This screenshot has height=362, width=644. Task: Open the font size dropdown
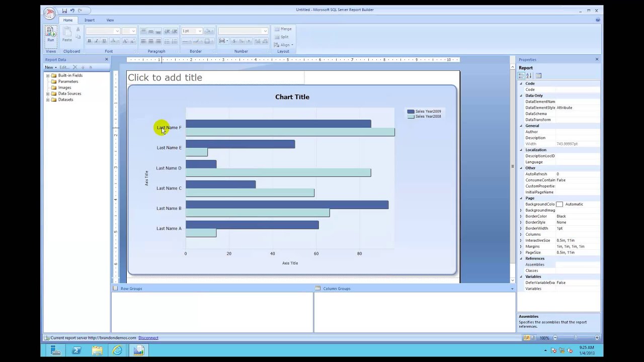(133, 31)
